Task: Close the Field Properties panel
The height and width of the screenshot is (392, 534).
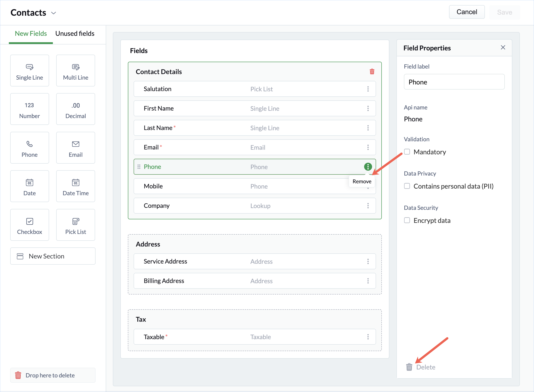Action: tap(503, 48)
